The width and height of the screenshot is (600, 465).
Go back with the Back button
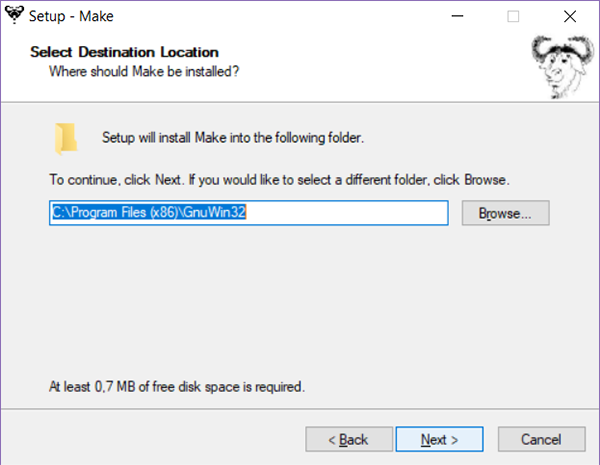coord(349,439)
